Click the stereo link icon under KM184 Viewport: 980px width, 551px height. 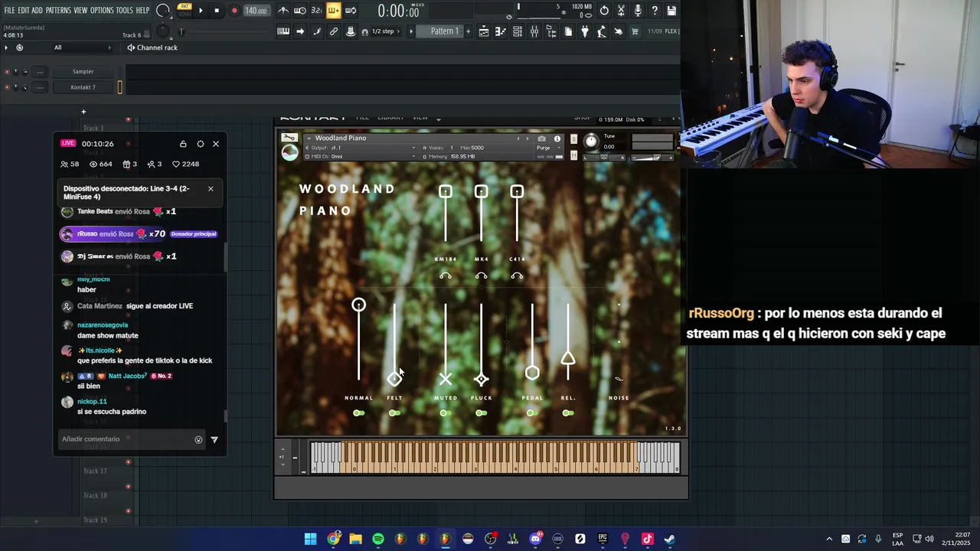point(446,276)
